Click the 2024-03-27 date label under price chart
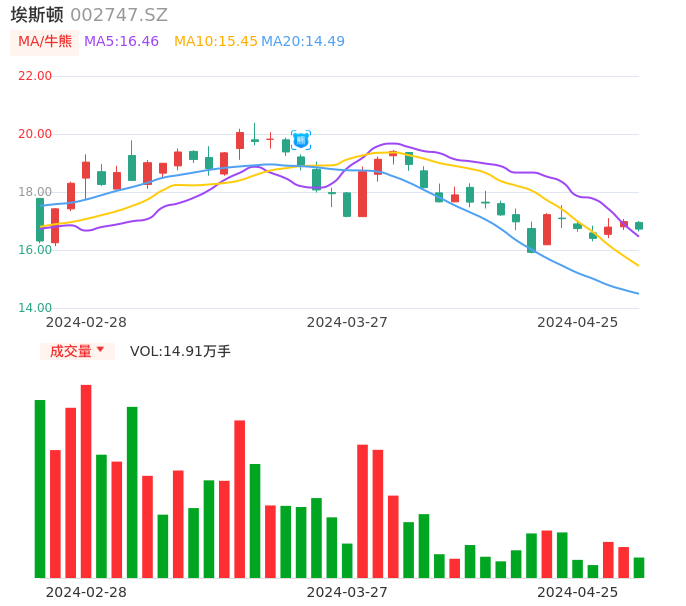The height and width of the screenshot is (606, 686). tap(347, 322)
